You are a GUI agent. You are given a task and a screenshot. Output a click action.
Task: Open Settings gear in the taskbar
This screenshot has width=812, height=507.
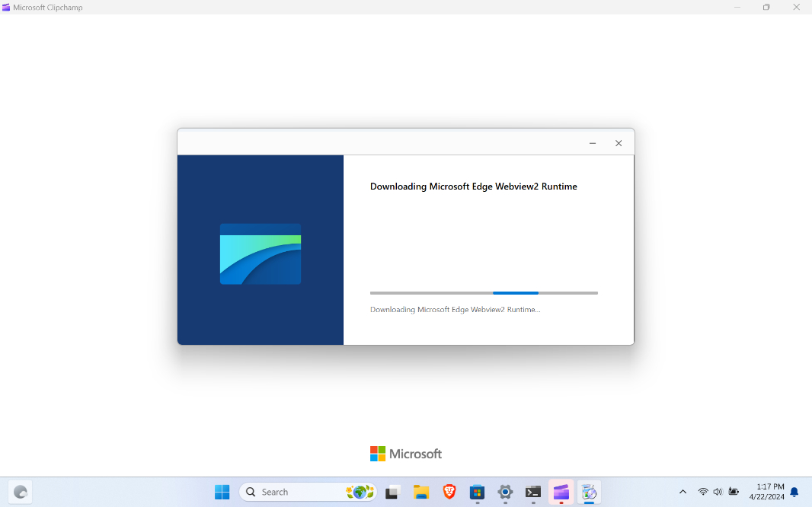point(505,492)
